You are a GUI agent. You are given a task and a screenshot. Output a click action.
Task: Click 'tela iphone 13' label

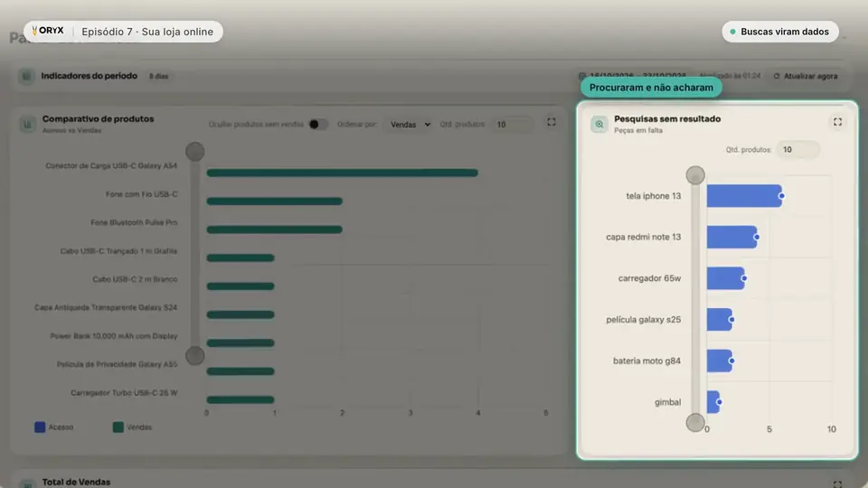point(653,196)
